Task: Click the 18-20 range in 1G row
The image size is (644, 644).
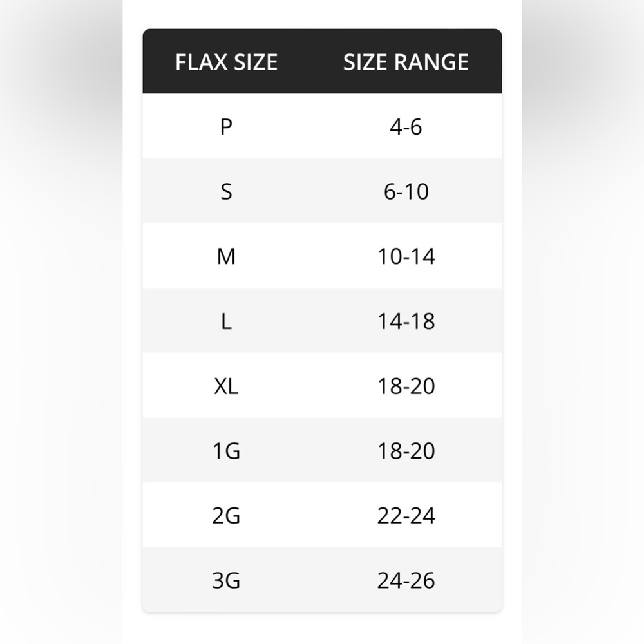Action: pyautogui.click(x=406, y=451)
